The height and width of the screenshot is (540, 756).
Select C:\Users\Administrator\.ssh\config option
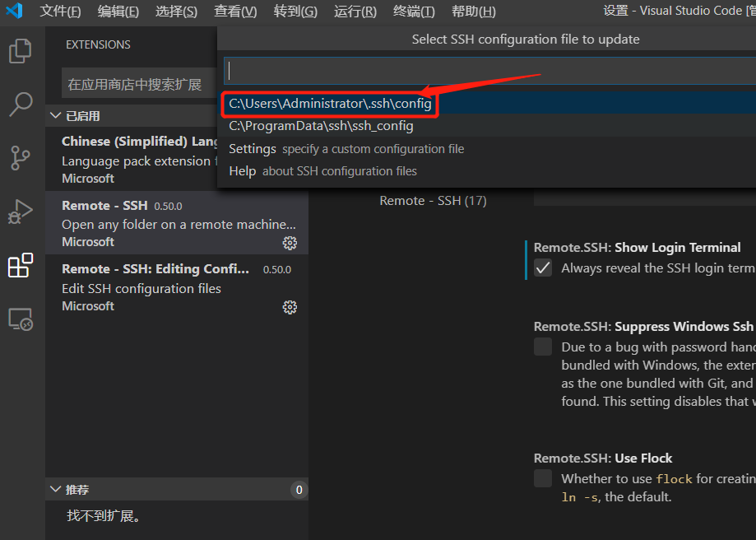click(x=488, y=103)
